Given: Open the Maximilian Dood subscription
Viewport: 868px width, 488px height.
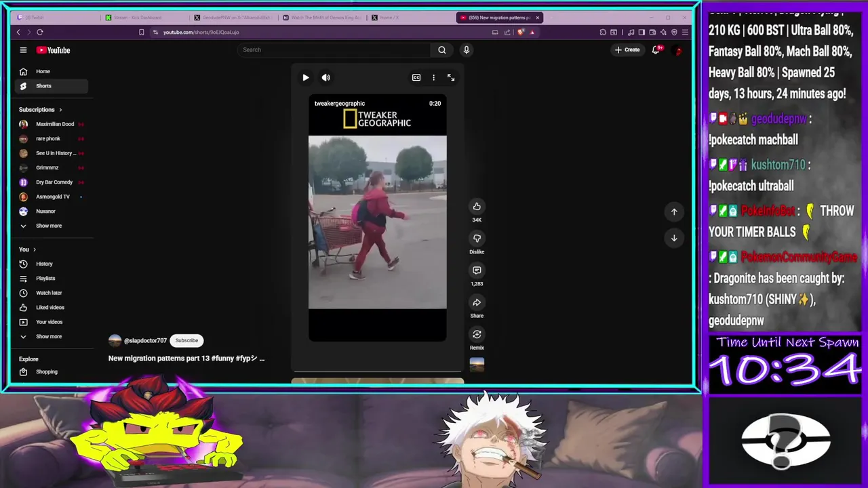Looking at the screenshot, I should tap(52, 124).
